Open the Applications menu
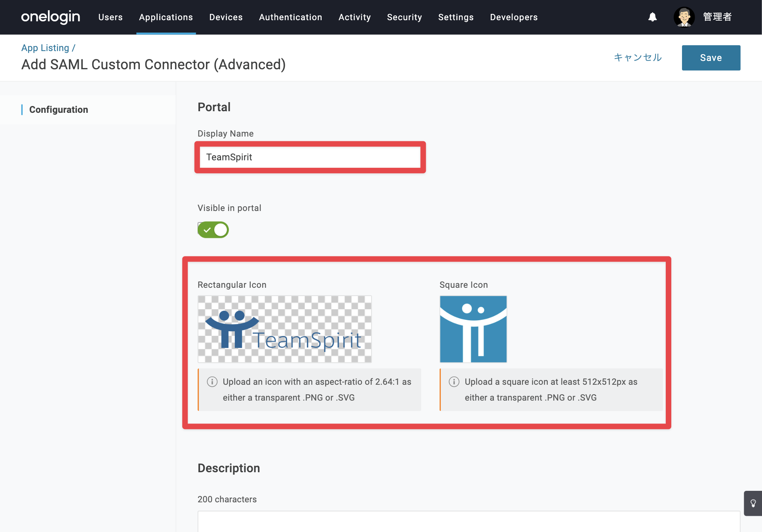This screenshot has width=762, height=532. pyautogui.click(x=166, y=17)
